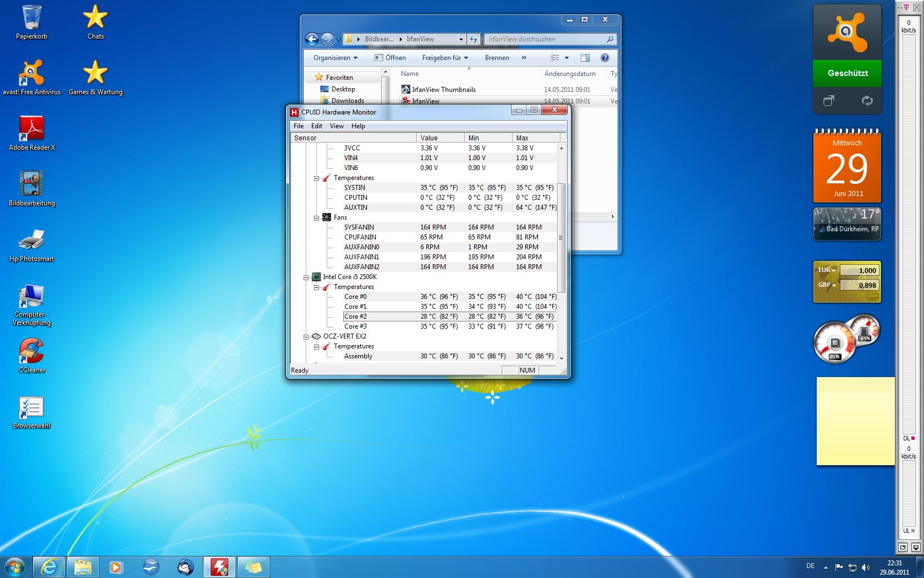
Task: Click the yellow sticky note on desktop
Action: click(855, 421)
